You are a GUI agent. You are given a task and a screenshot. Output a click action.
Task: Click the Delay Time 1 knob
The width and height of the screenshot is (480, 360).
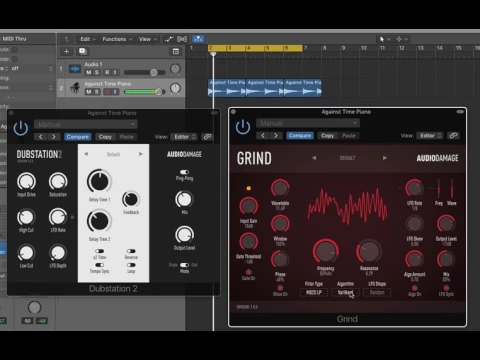[x=99, y=182]
